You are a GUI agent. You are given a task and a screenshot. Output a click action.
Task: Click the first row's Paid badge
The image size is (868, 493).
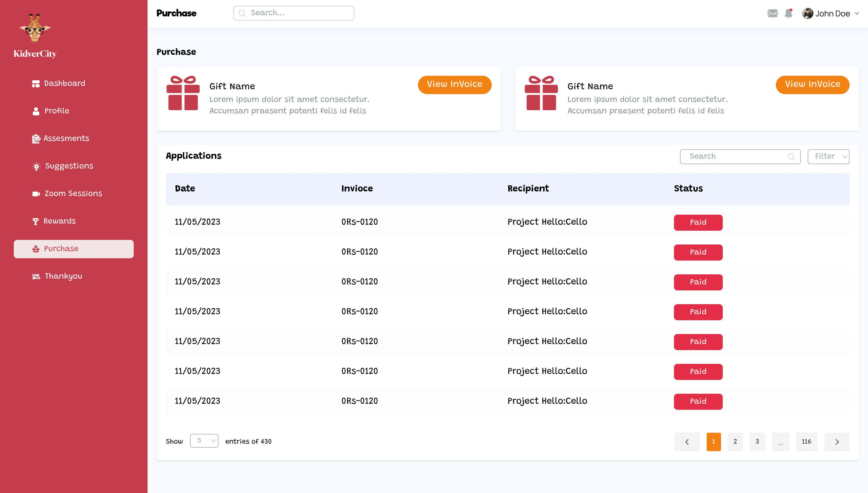pos(698,222)
